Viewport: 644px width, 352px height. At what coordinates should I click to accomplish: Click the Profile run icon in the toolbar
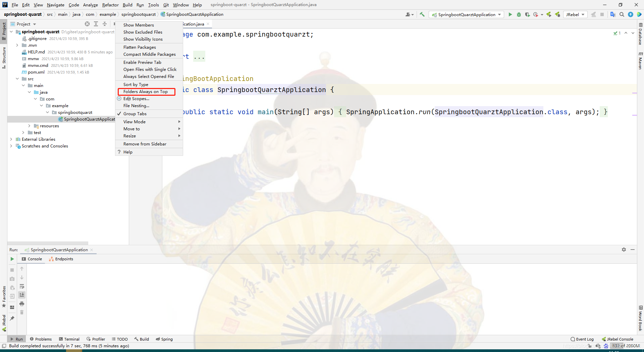pyautogui.click(x=536, y=14)
